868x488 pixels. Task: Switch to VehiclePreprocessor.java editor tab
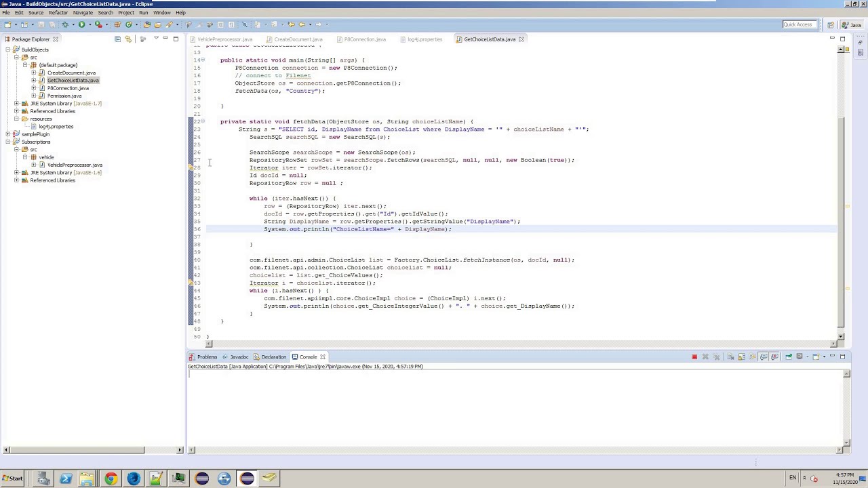pyautogui.click(x=224, y=39)
